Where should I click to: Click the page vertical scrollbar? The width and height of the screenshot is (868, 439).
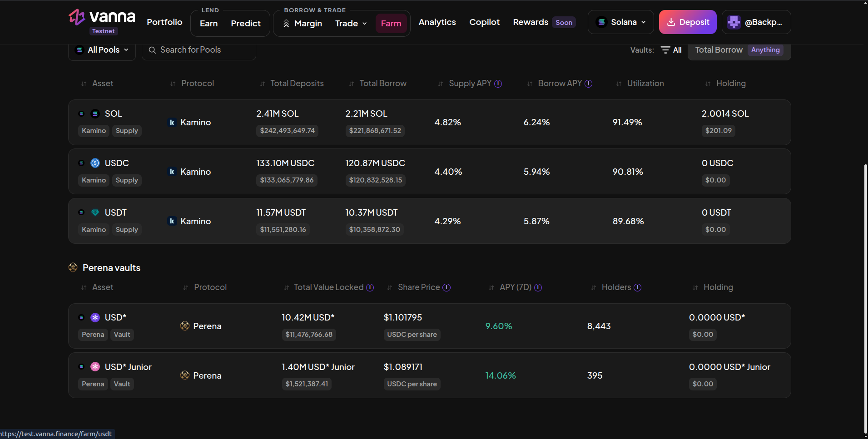coord(865,300)
